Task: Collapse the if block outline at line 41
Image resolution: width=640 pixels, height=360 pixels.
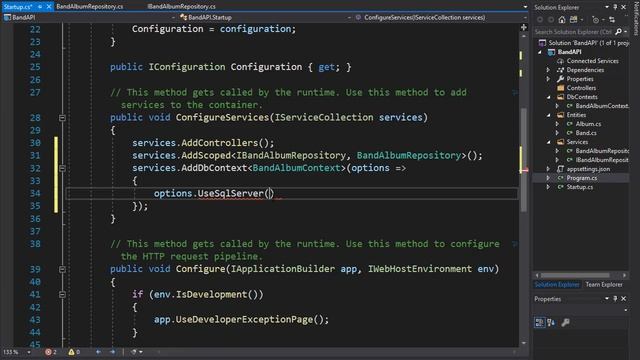Action: click(62, 294)
